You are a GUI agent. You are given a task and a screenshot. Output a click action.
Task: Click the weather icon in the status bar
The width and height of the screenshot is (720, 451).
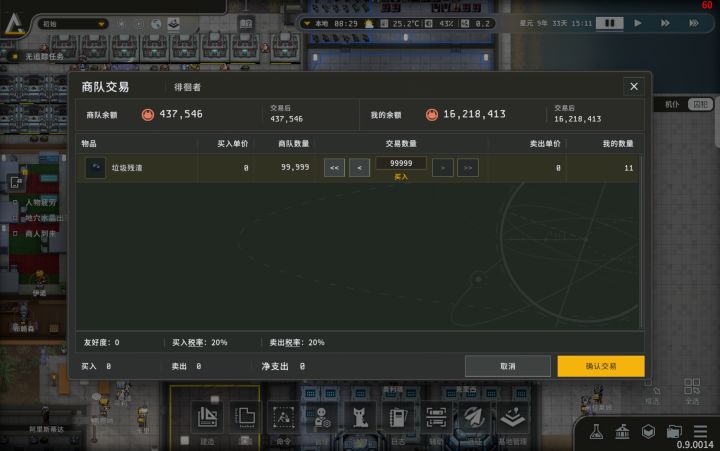click(369, 23)
